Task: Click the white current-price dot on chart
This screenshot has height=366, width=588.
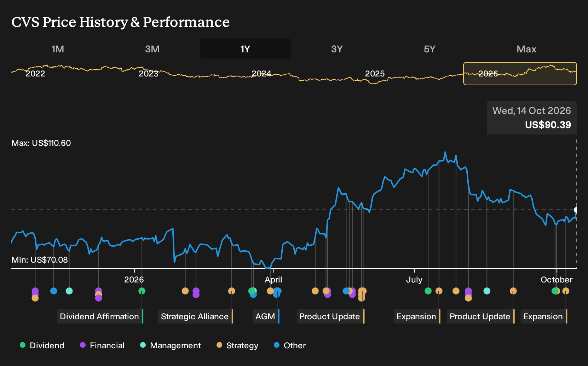Action: 576,210
